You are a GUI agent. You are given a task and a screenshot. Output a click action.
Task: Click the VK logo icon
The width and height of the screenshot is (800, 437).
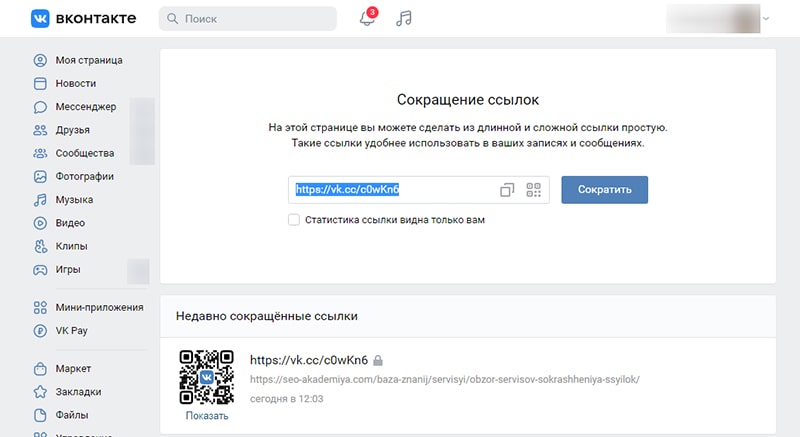click(x=40, y=18)
